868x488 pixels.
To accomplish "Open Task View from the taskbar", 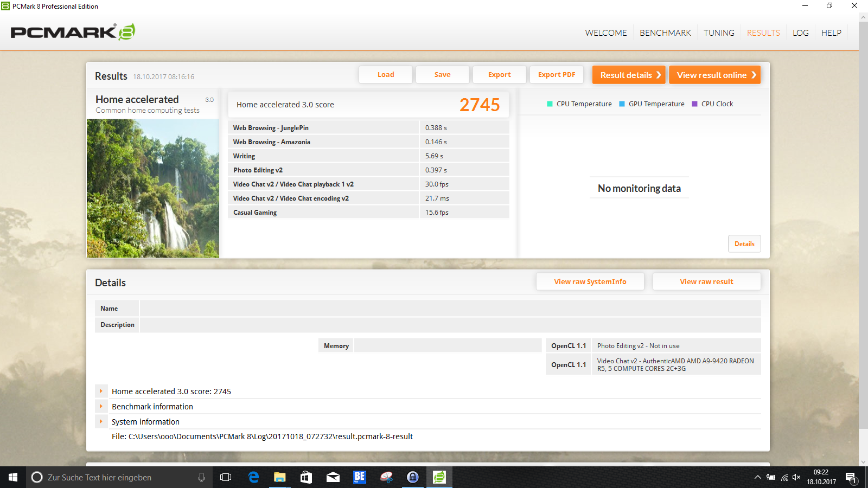I will pos(226,477).
